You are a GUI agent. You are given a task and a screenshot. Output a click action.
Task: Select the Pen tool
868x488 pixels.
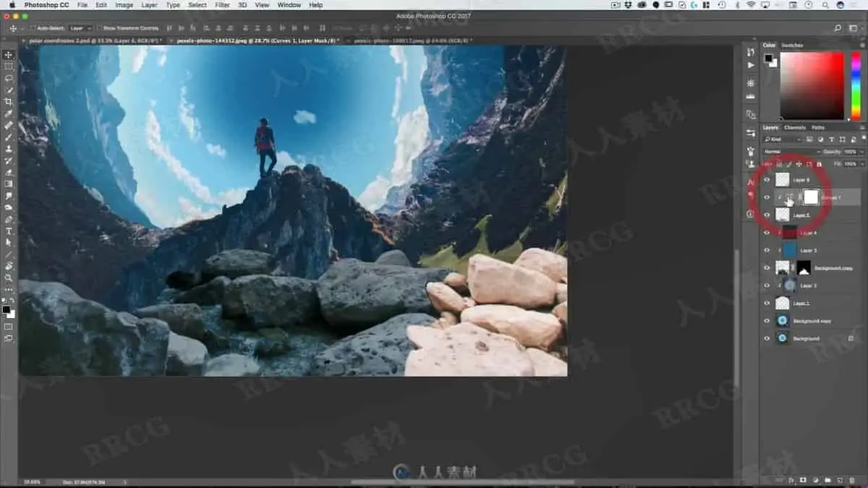click(9, 219)
